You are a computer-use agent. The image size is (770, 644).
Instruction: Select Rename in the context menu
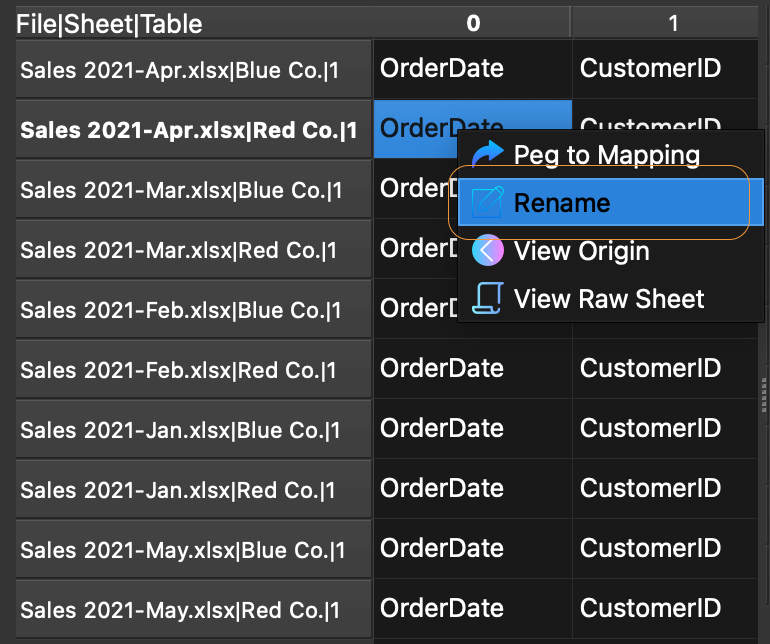[610, 202]
